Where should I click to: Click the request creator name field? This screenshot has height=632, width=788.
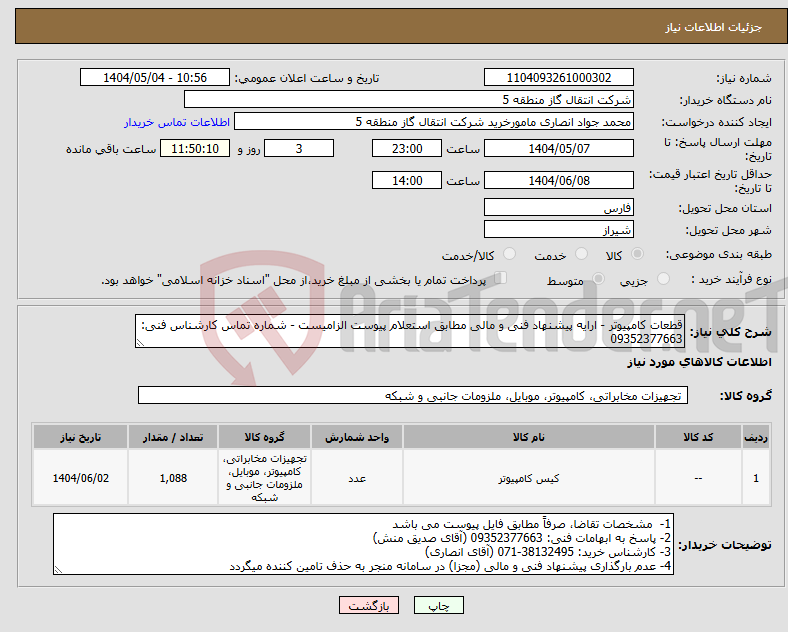pos(434,122)
